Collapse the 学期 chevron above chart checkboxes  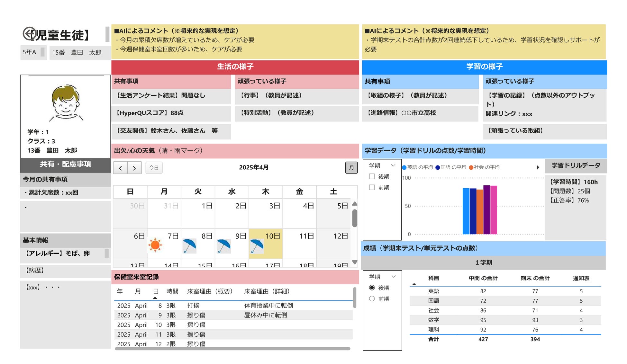393,165
